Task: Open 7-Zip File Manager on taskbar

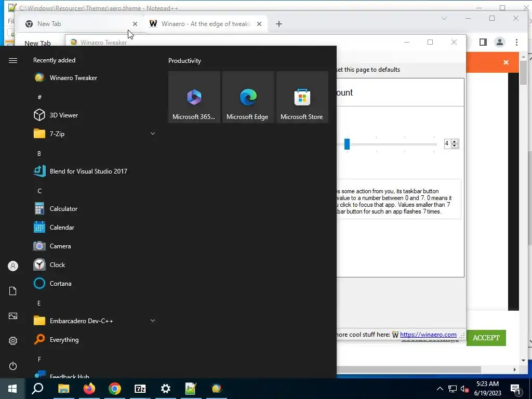Action: tap(140, 389)
